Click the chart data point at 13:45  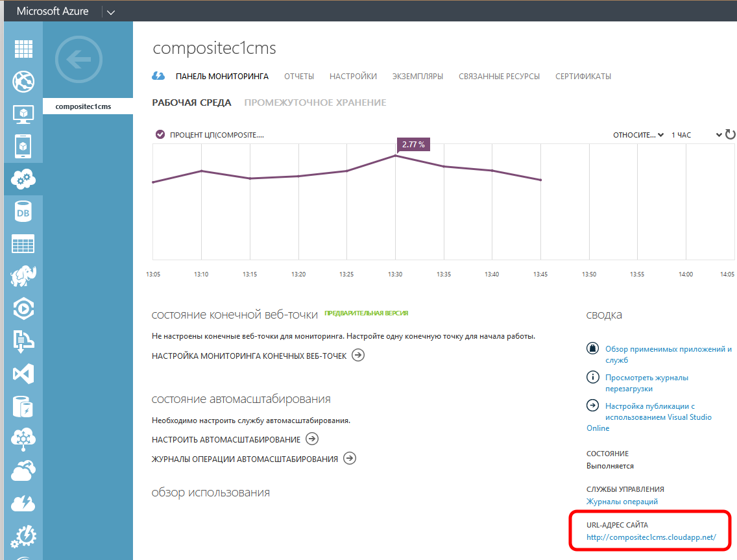click(x=540, y=180)
